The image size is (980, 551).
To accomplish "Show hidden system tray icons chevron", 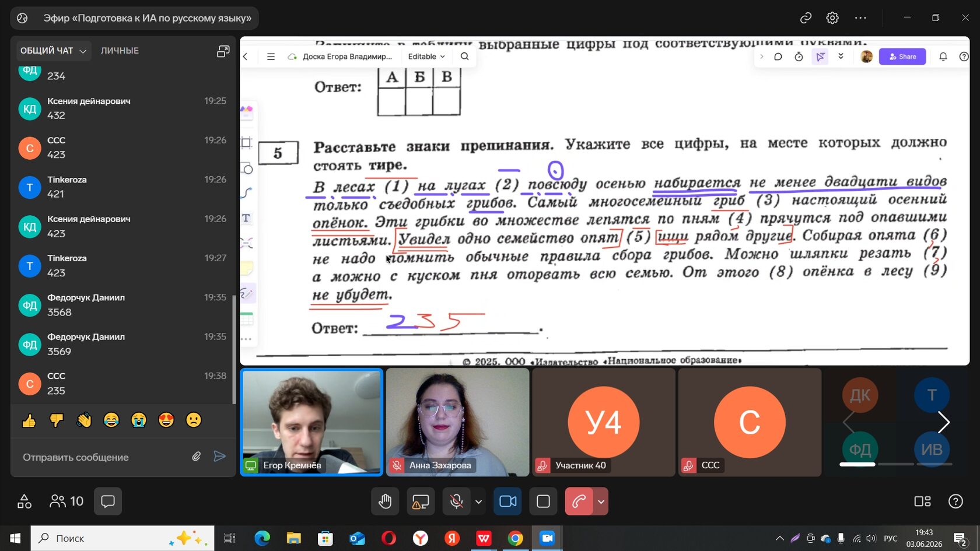I will point(779,538).
